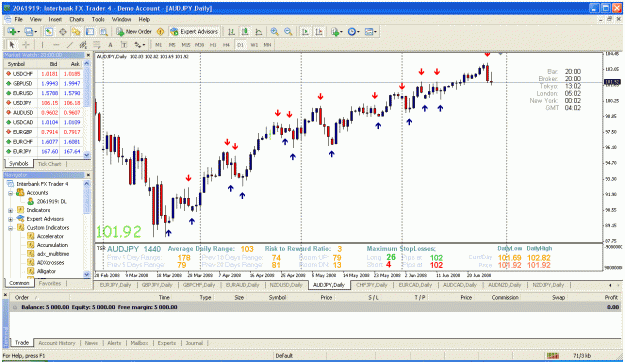Open the Strategy Tester icon
The image size is (625, 362).
point(104,31)
